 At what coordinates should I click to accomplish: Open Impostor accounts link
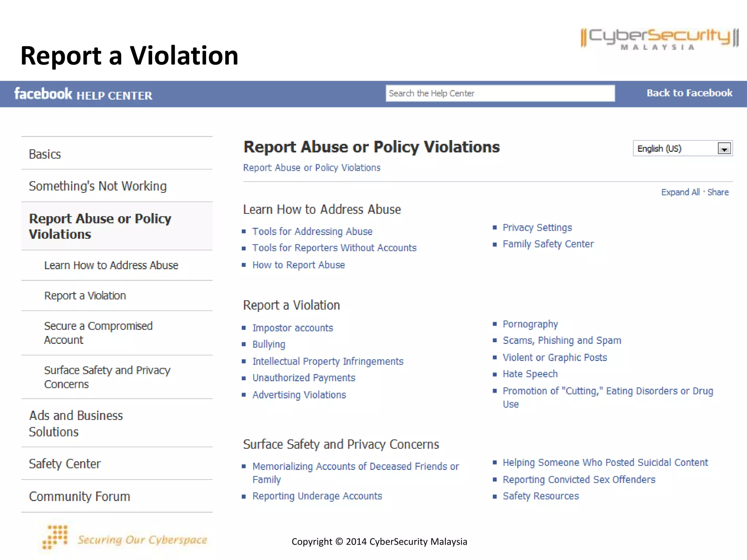point(293,328)
